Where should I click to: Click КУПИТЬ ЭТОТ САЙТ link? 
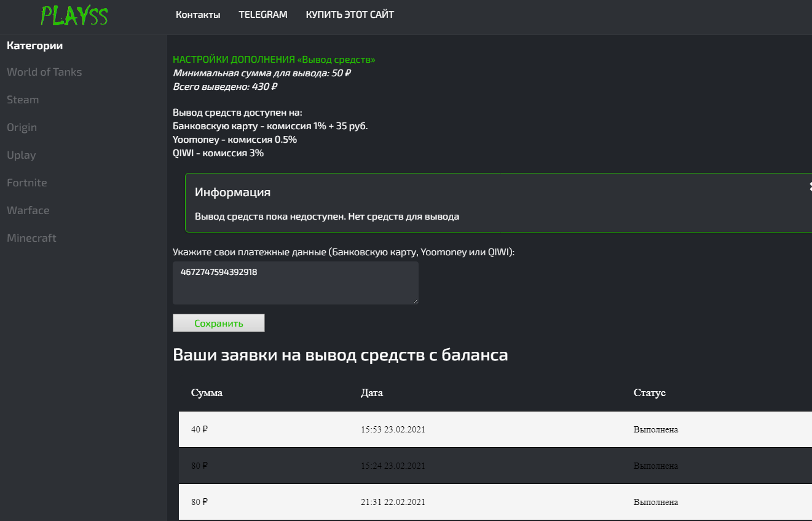pos(350,15)
